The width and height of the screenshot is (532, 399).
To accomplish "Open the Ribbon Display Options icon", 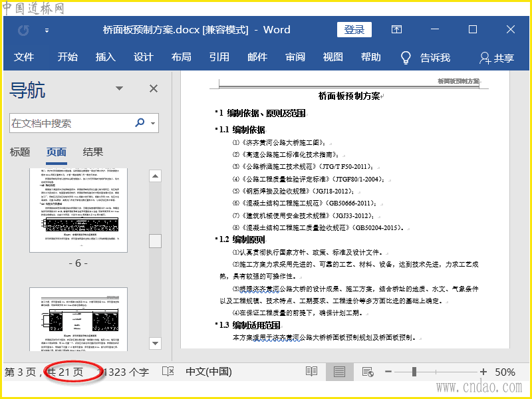I will click(x=396, y=30).
